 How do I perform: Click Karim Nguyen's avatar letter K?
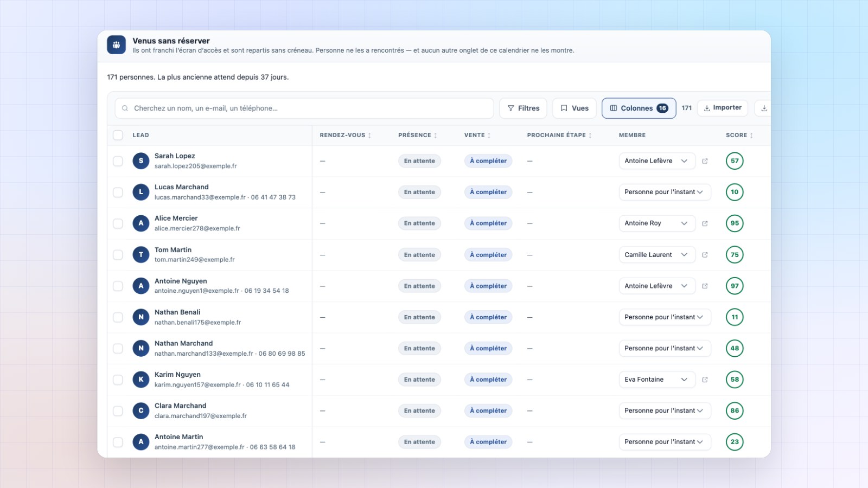point(141,380)
